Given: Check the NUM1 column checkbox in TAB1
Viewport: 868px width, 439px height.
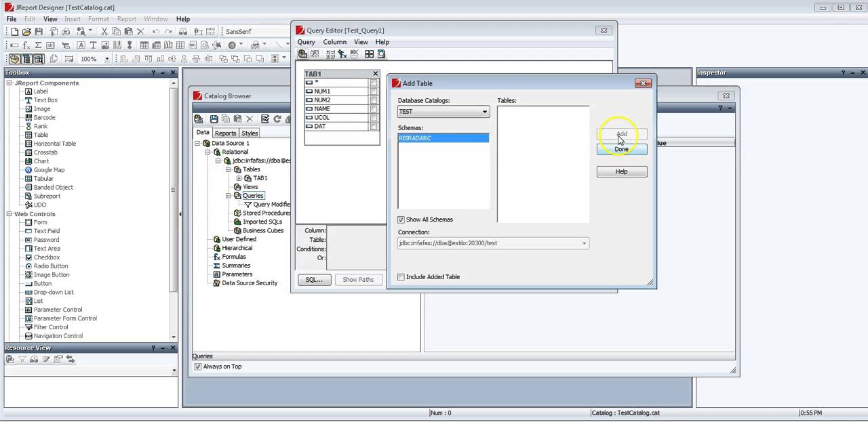Looking at the screenshot, I should (373, 91).
